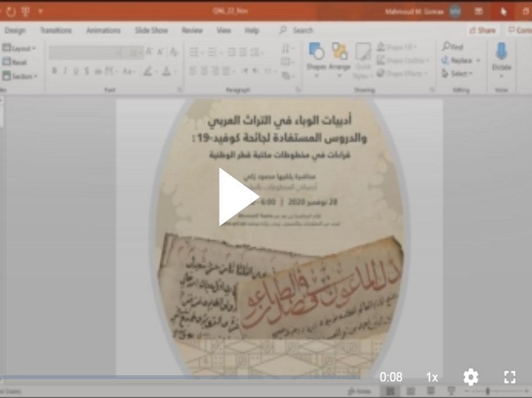Image resolution: width=532 pixels, height=398 pixels.
Task: Toggle Bold formatting
Action: [x=54, y=71]
